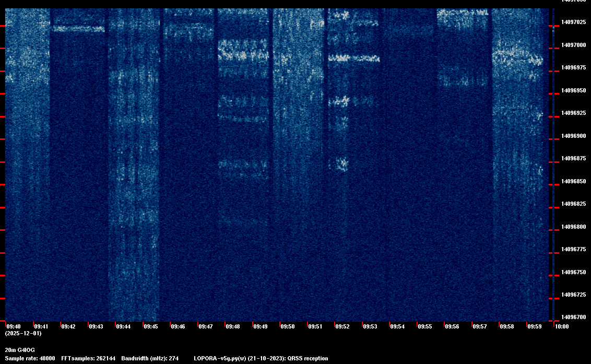Click the Sample rate: 48000 text
This screenshot has height=364, width=591.
tap(30, 358)
